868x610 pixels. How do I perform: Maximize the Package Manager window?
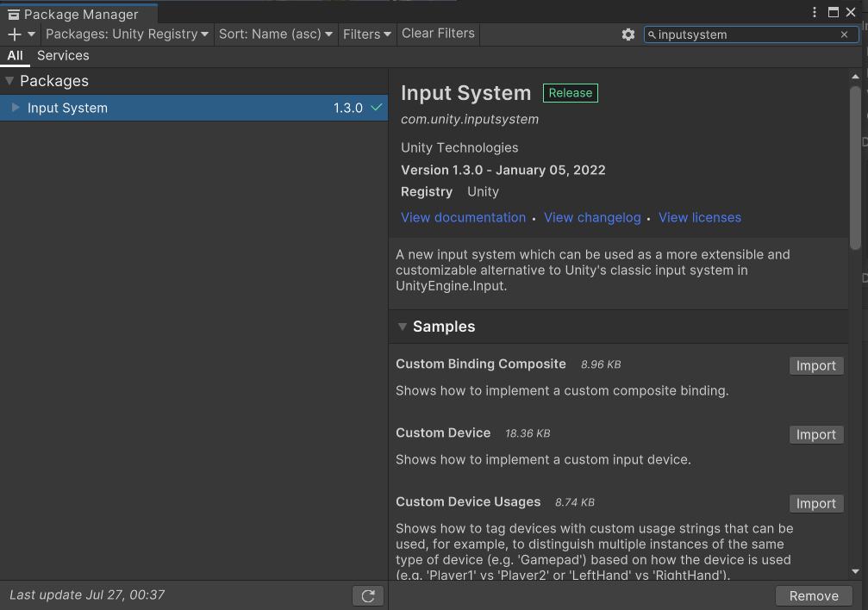pos(834,12)
